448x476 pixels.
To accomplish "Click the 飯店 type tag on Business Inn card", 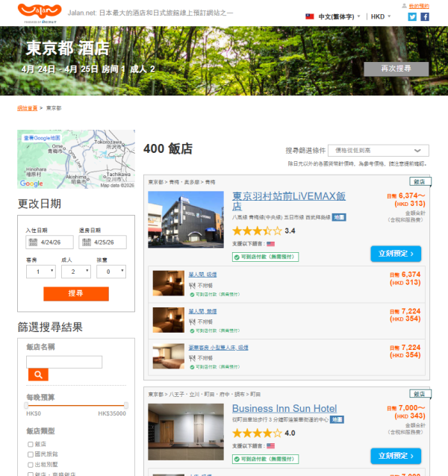I will pyautogui.click(x=420, y=394).
